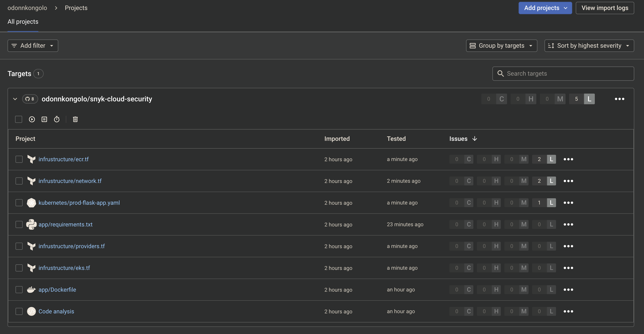Click the code icon beside Code analysis
The width and height of the screenshot is (644, 334).
(31, 311)
